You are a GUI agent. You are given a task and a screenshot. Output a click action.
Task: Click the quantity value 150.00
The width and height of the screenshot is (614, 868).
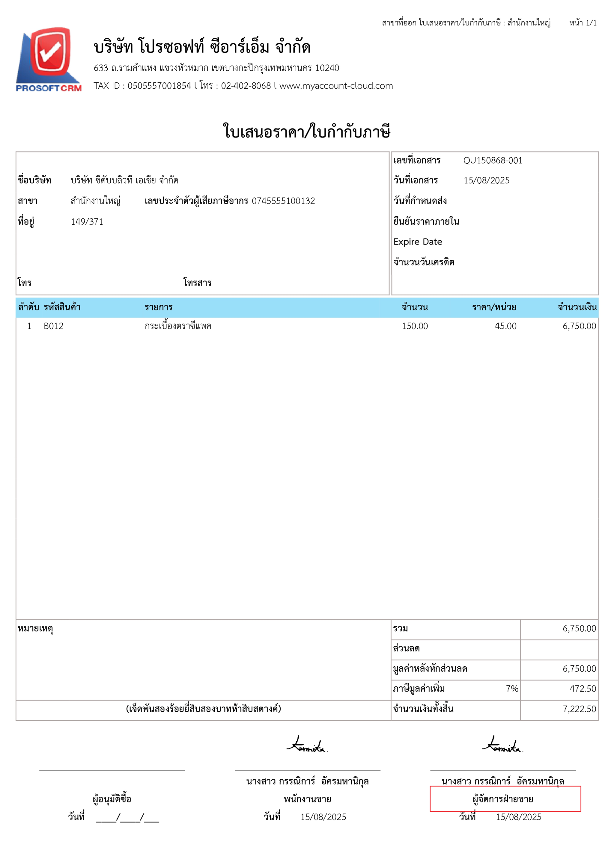click(415, 326)
